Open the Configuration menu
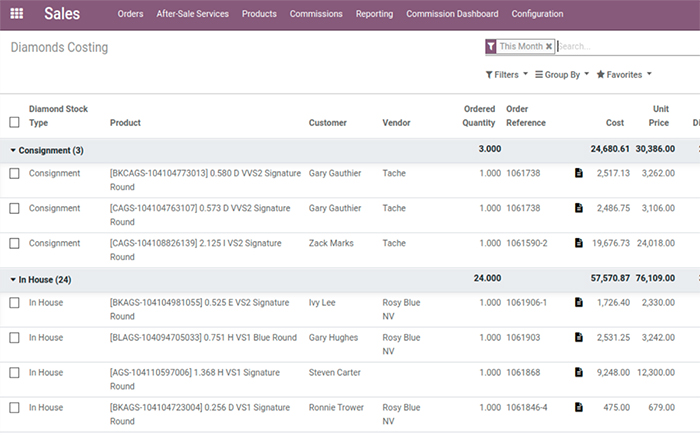 point(538,14)
